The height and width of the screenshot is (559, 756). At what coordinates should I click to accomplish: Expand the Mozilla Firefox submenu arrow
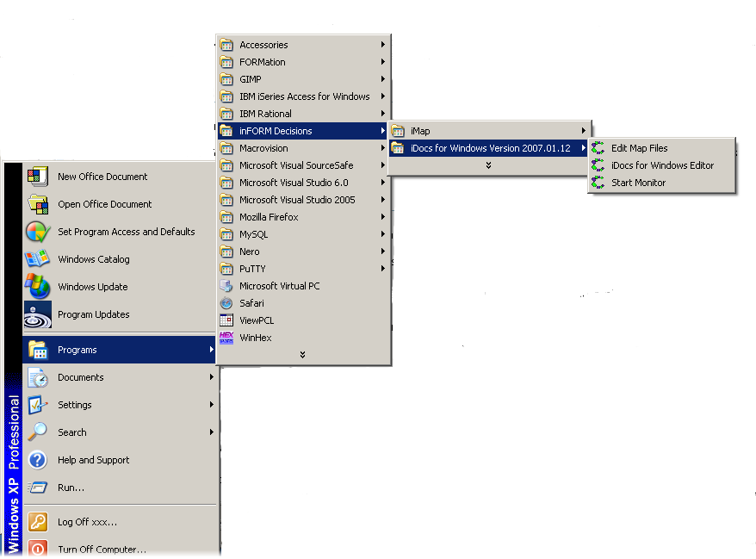[383, 217]
